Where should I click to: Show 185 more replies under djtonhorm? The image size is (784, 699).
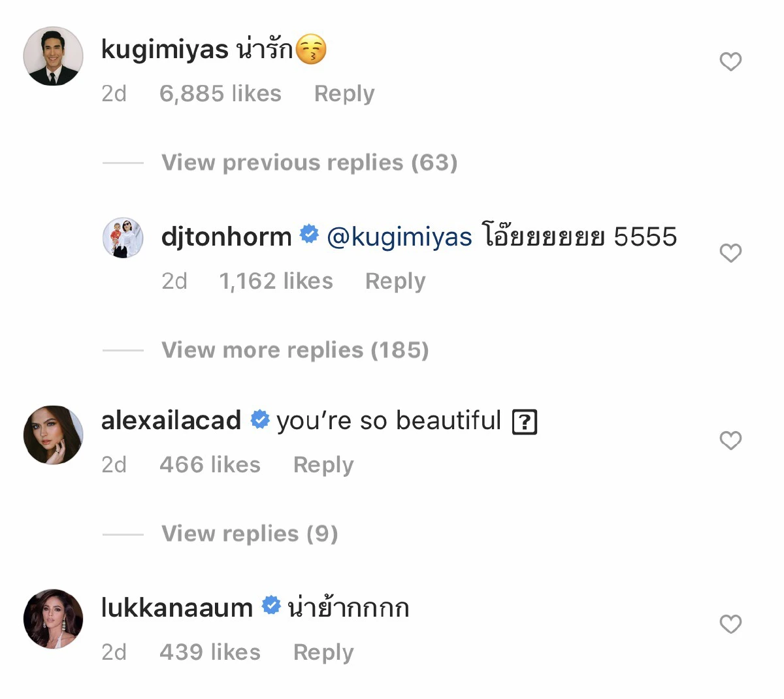(294, 349)
